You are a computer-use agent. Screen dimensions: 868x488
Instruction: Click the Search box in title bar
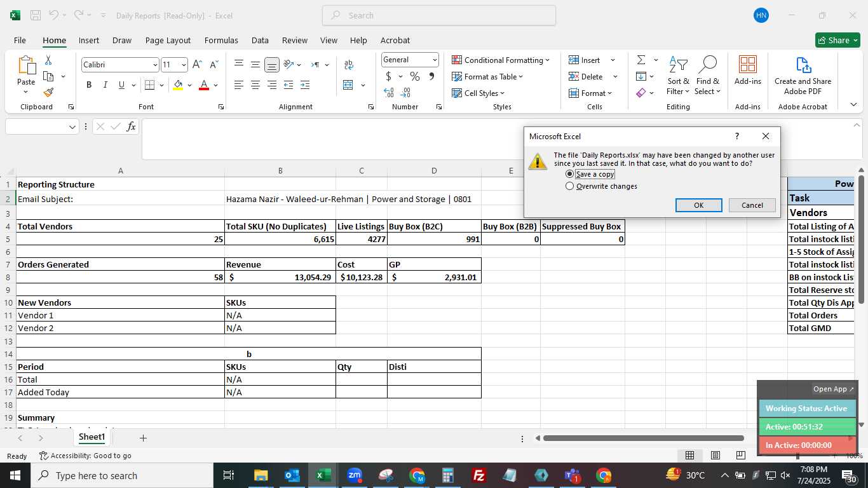click(x=439, y=15)
